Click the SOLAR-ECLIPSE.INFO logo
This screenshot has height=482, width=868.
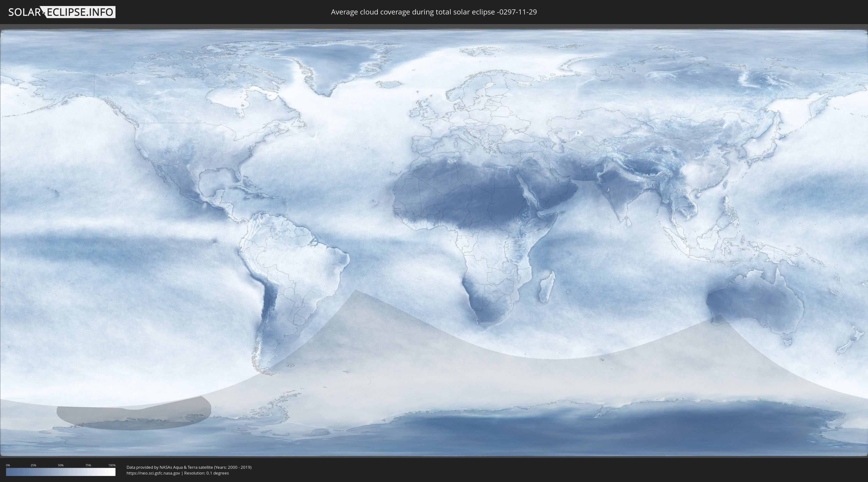(62, 12)
